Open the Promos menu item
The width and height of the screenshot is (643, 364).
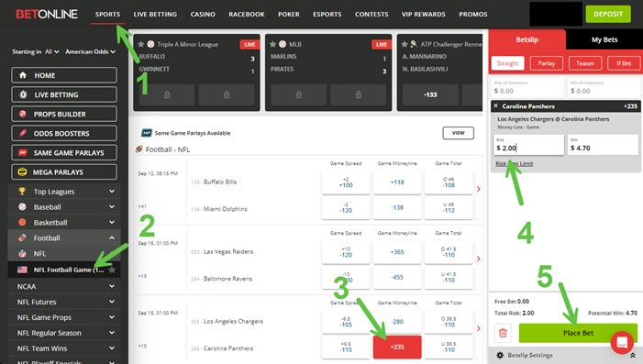[472, 14]
